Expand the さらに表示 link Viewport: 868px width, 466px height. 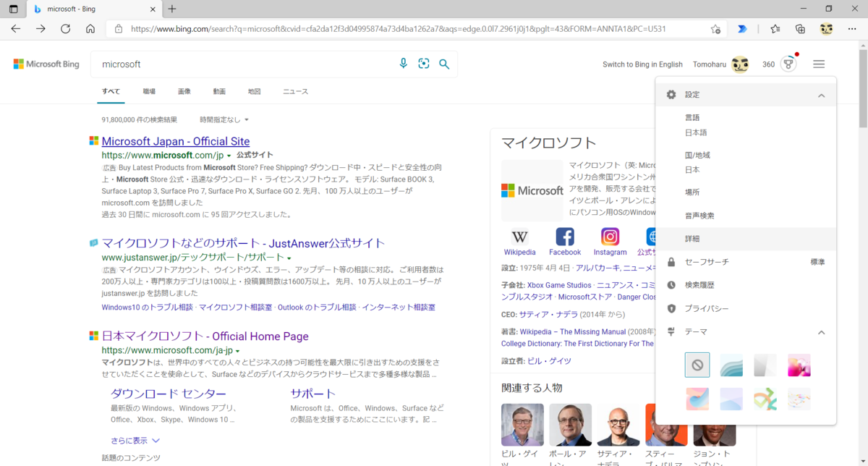[135, 440]
